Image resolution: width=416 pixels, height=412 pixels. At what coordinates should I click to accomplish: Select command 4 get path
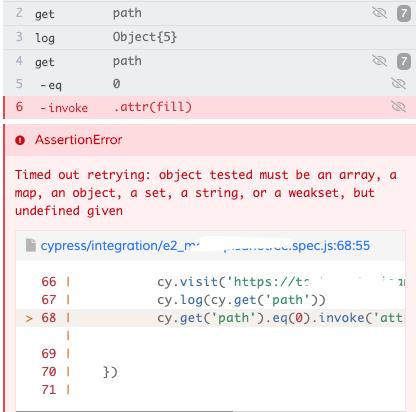(209, 61)
